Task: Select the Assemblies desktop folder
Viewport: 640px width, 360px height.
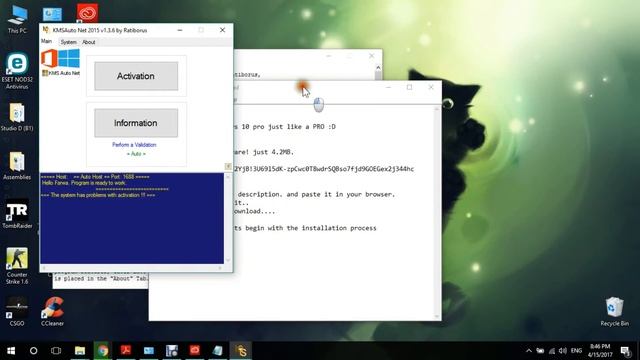Action: point(17,166)
